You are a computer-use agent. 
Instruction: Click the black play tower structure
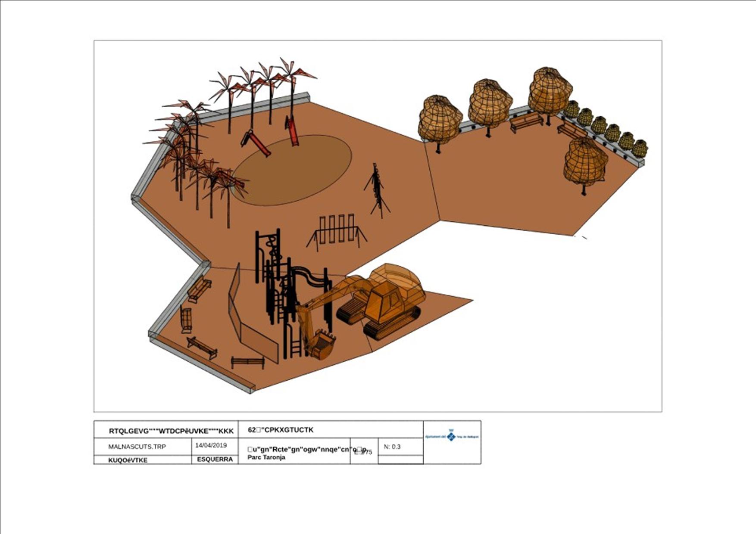click(x=276, y=284)
